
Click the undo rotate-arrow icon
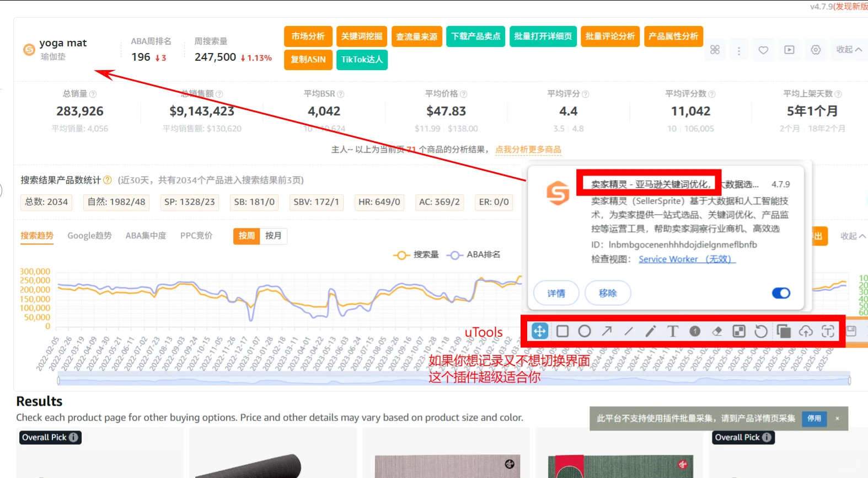(x=761, y=331)
